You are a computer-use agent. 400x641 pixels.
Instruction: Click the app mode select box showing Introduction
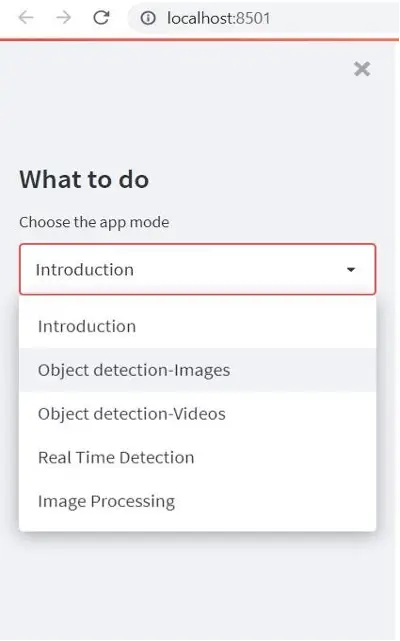coord(197,269)
